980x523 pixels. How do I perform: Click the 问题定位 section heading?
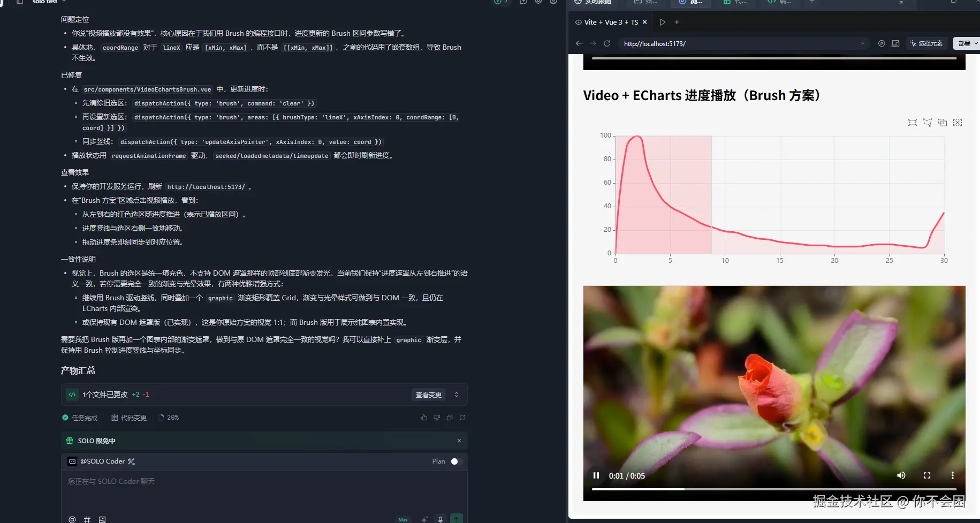(75, 19)
